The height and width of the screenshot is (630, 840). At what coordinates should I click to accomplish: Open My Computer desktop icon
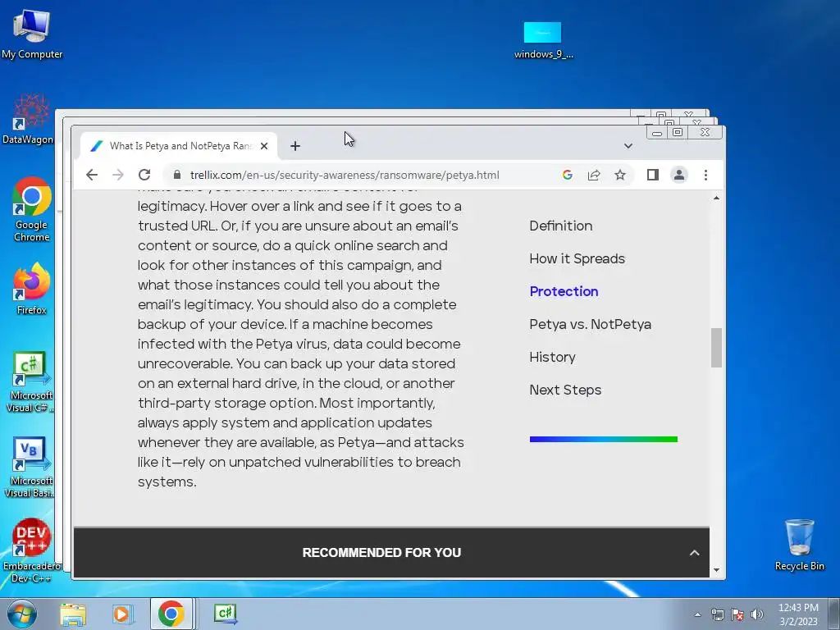tap(32, 34)
